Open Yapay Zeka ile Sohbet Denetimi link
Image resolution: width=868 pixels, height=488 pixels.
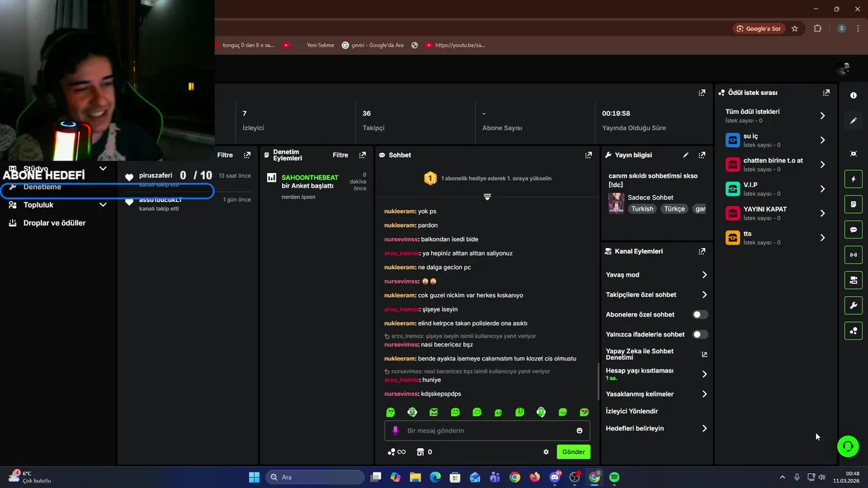pos(656,354)
